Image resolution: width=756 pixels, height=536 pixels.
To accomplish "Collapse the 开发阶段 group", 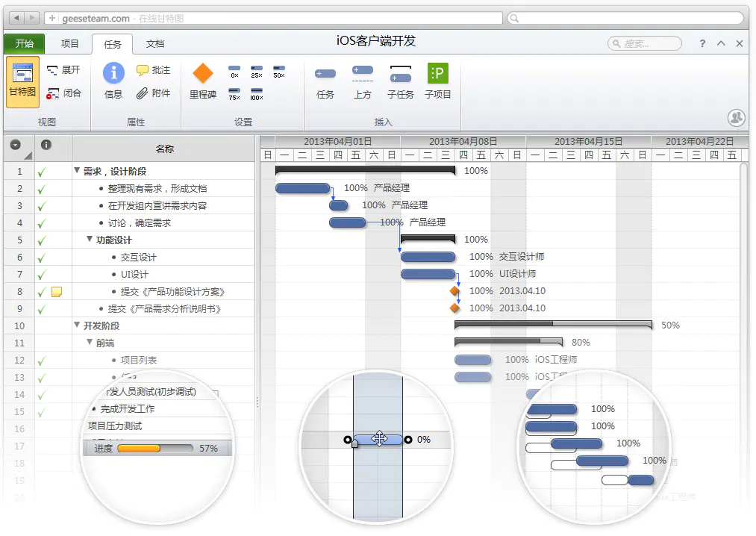I will [x=77, y=325].
